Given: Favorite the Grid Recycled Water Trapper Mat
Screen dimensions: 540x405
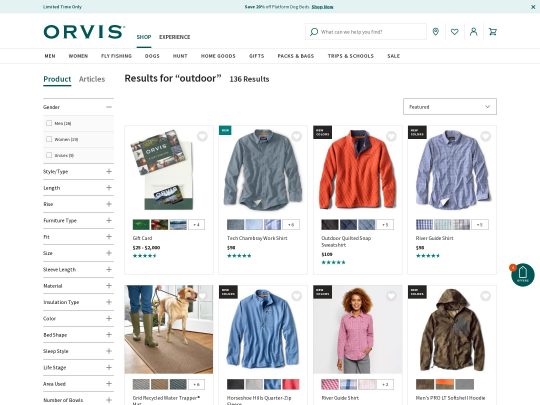Looking at the screenshot, I should (202, 296).
